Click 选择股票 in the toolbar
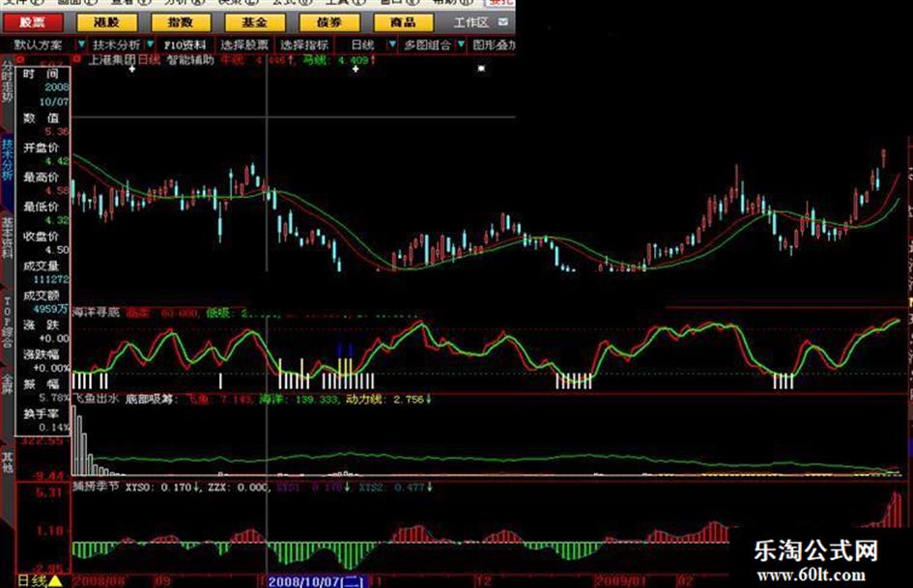913x588 pixels. pos(244,44)
